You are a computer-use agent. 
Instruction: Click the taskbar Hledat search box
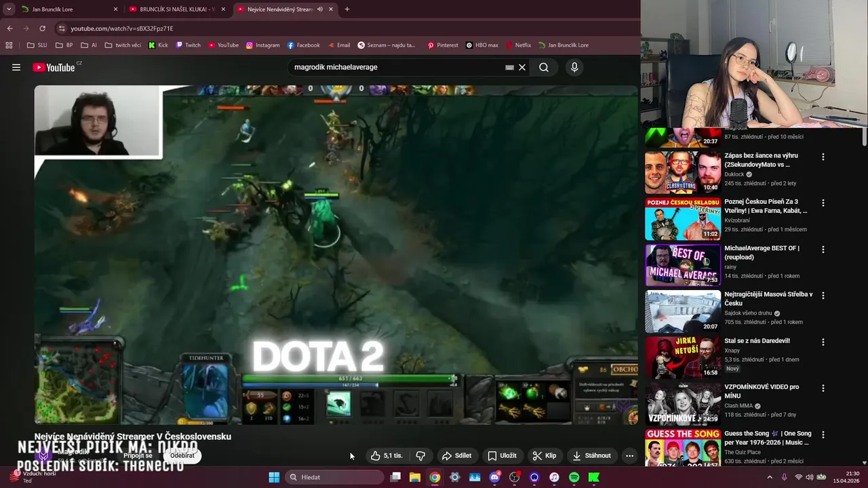[x=335, y=477]
